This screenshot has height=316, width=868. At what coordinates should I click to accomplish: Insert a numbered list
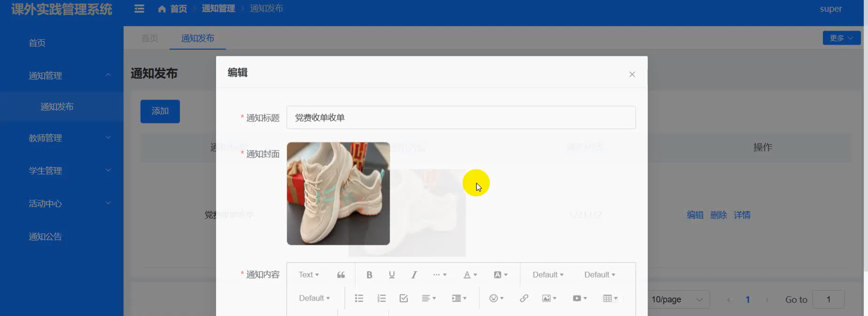tap(382, 298)
